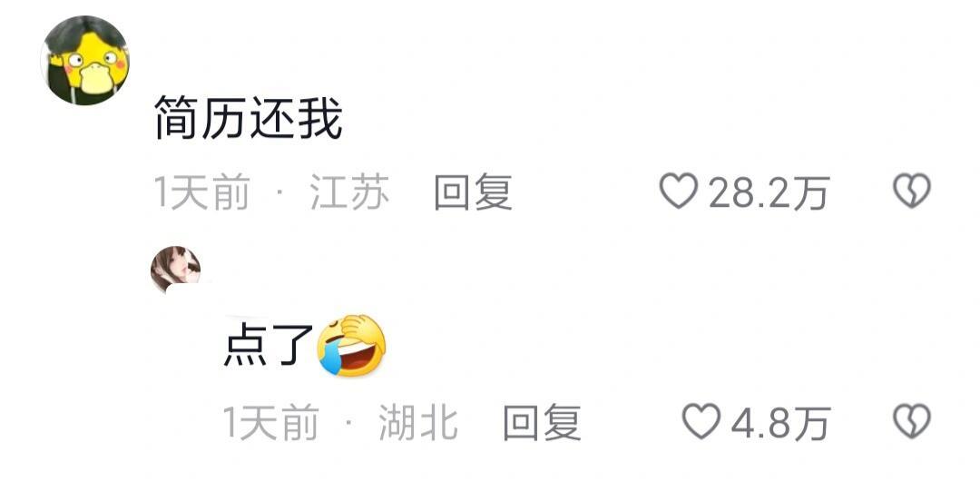This screenshot has width=980, height=481.
Task: Like the 简历还我 comment with the heart
Action: click(x=679, y=191)
